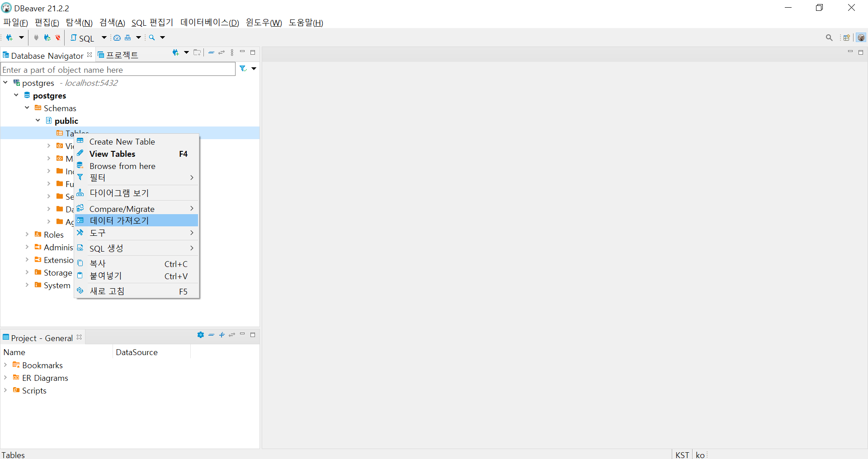Expand the Roles node
Viewport: 868px width, 459px height.
(27, 234)
